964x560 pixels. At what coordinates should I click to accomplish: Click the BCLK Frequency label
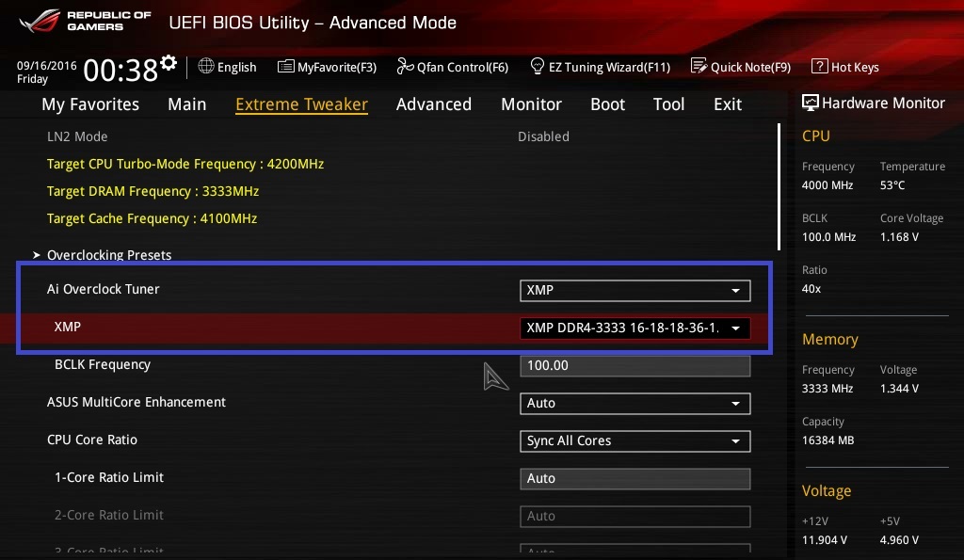pyautogui.click(x=103, y=364)
